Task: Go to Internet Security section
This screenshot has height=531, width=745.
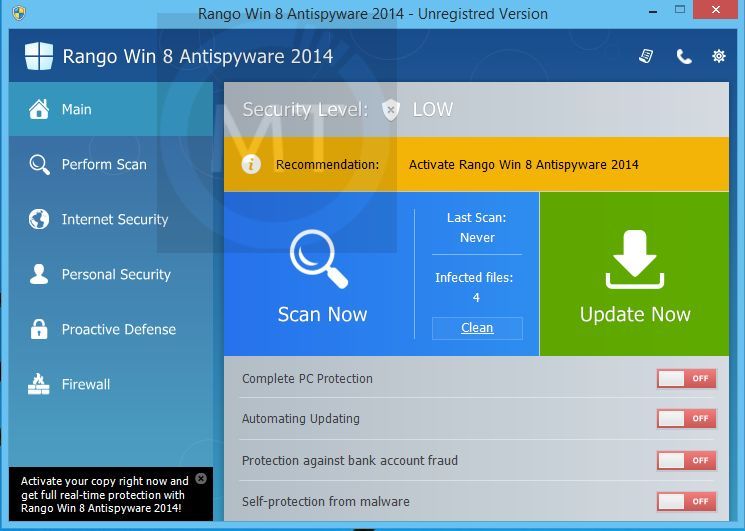Action: click(x=111, y=219)
